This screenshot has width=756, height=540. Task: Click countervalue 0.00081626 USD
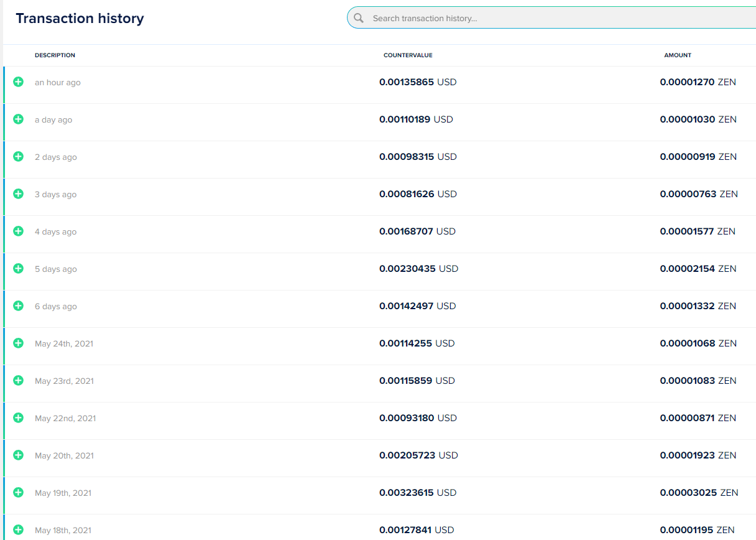(x=418, y=193)
